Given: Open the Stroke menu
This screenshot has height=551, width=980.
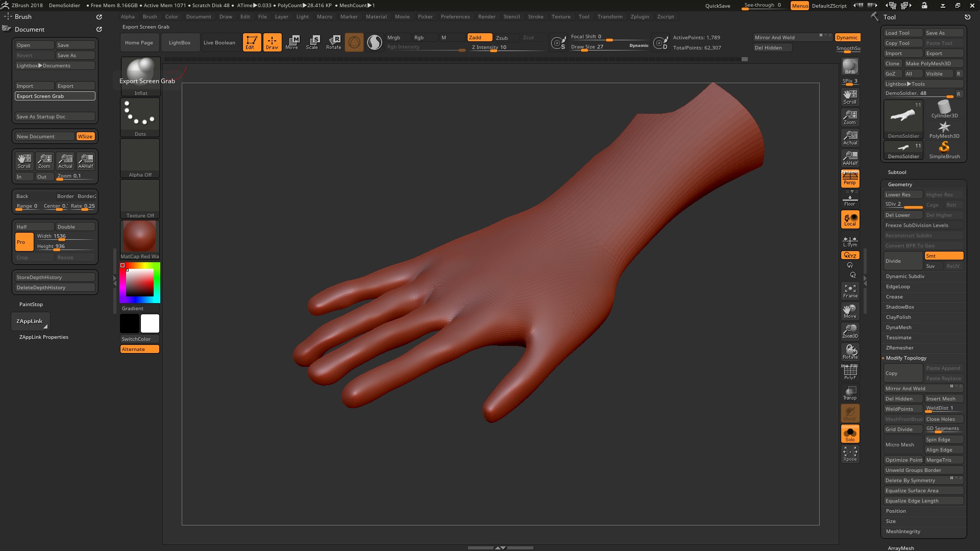Looking at the screenshot, I should tap(535, 16).
